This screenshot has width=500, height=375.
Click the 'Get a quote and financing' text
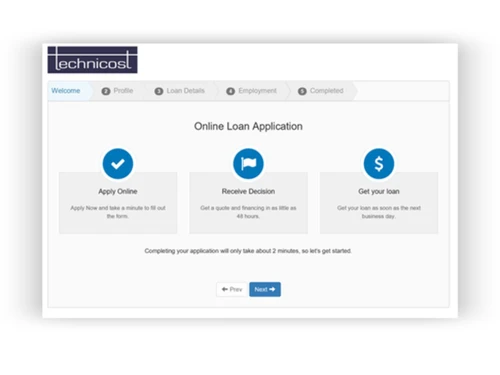(248, 212)
